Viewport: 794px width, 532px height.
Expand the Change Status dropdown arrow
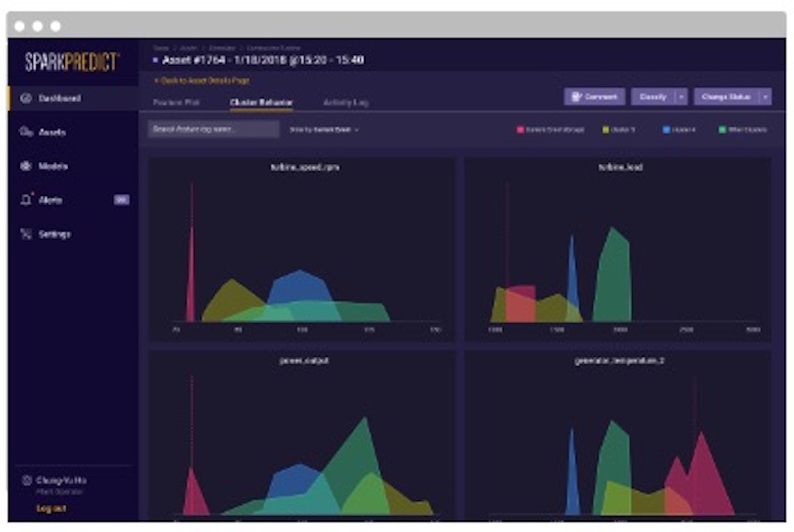click(x=766, y=97)
